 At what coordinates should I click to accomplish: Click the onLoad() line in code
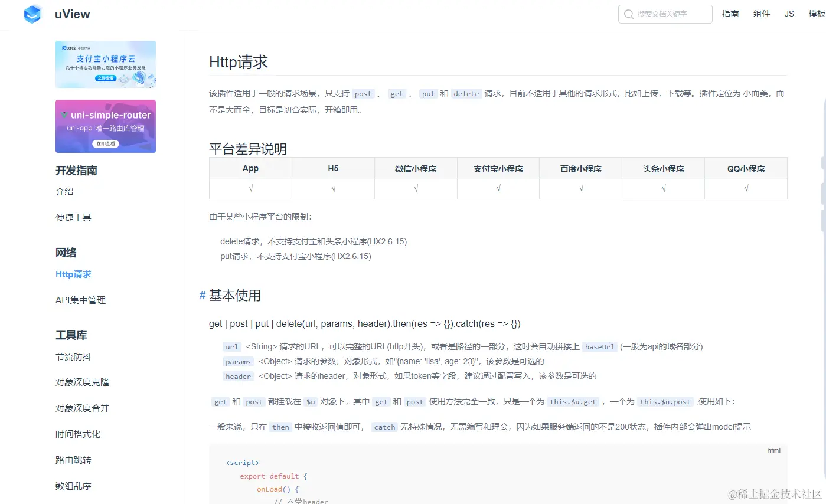click(278, 489)
